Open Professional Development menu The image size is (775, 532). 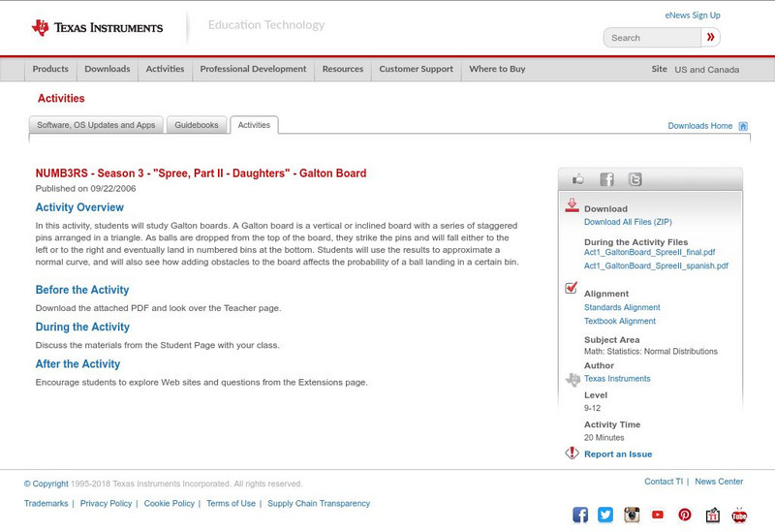253,69
